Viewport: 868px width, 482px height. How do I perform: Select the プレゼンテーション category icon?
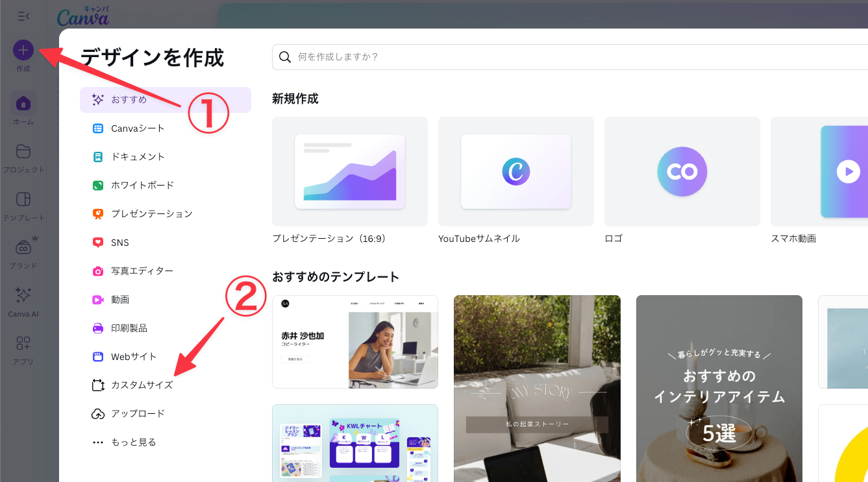pyautogui.click(x=98, y=214)
